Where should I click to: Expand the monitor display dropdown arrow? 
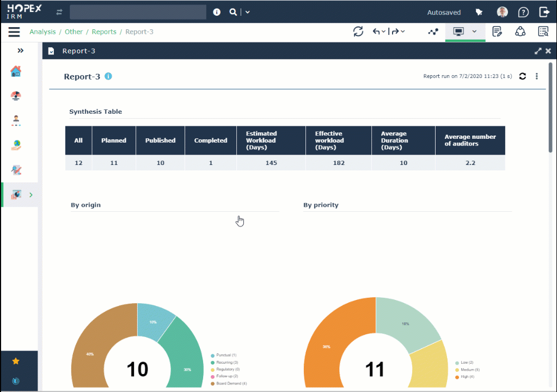tap(474, 32)
